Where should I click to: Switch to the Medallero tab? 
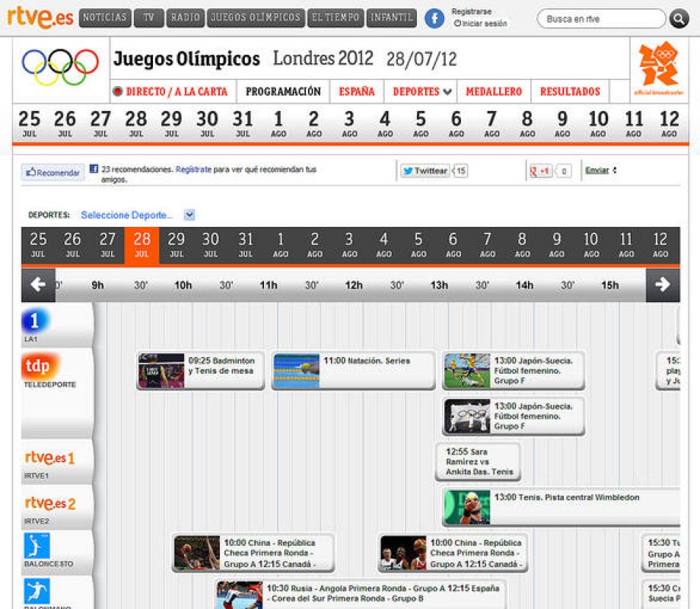pyautogui.click(x=493, y=91)
